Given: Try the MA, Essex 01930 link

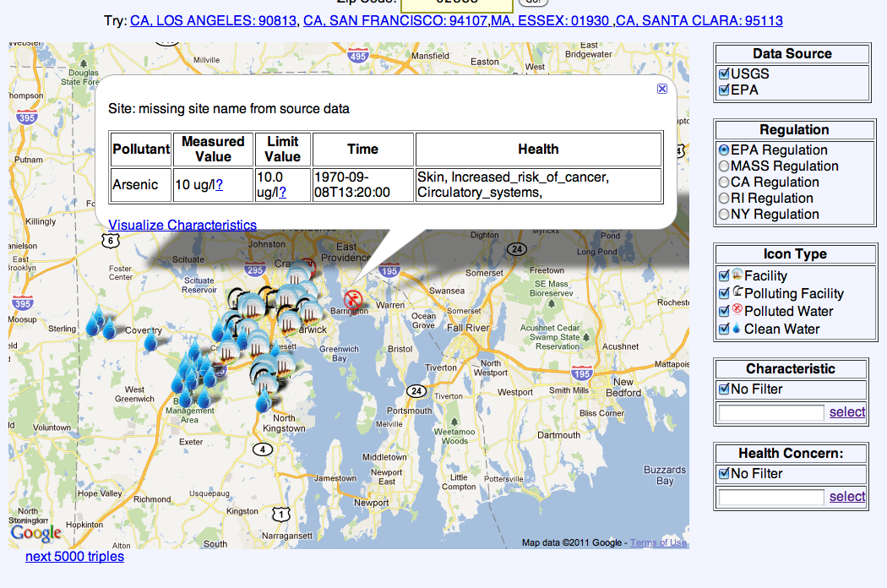Looking at the screenshot, I should (550, 21).
